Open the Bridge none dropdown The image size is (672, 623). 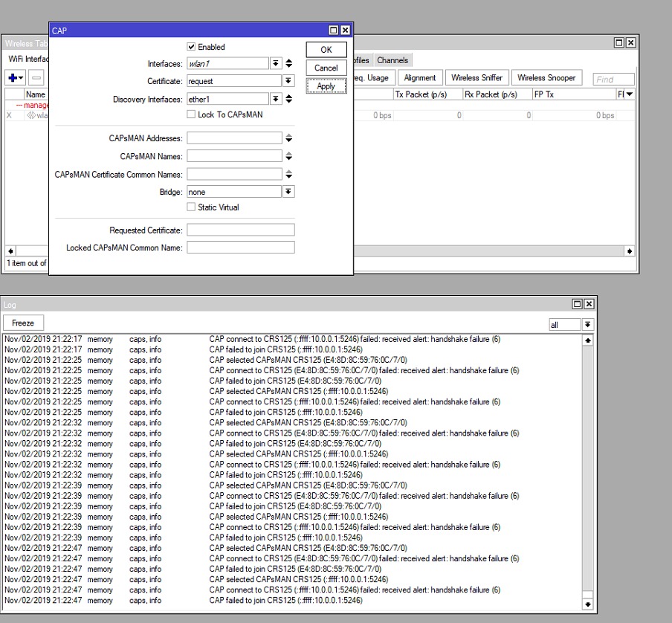pos(288,192)
